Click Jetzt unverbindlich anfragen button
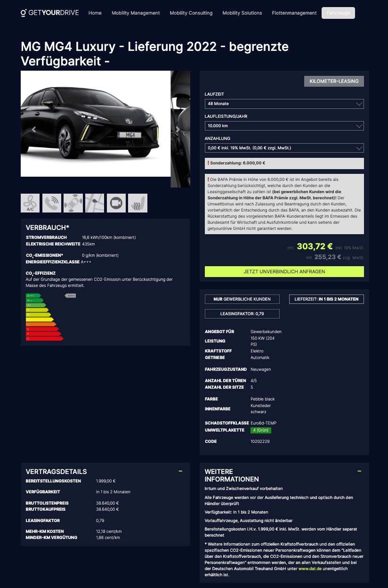388x588 pixels. point(284,271)
